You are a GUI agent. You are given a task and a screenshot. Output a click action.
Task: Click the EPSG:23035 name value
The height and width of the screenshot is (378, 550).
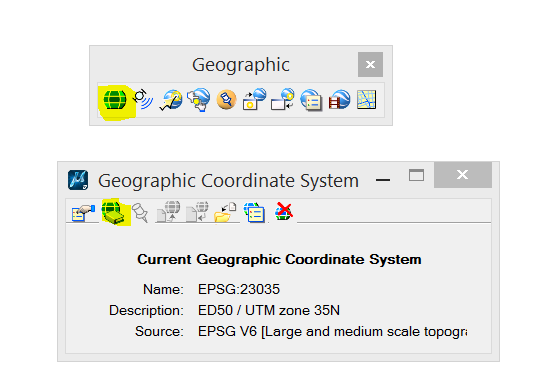239,289
